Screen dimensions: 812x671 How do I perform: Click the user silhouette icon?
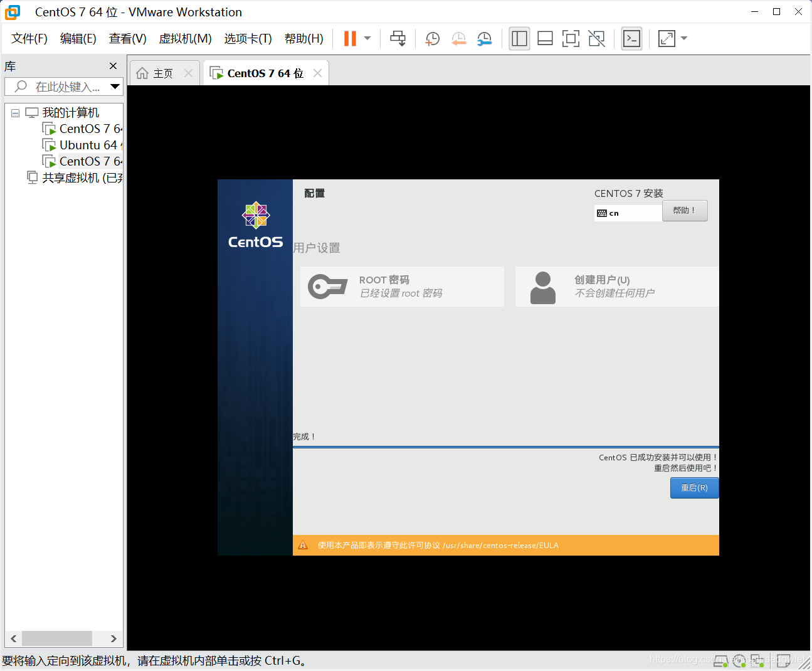coord(543,287)
